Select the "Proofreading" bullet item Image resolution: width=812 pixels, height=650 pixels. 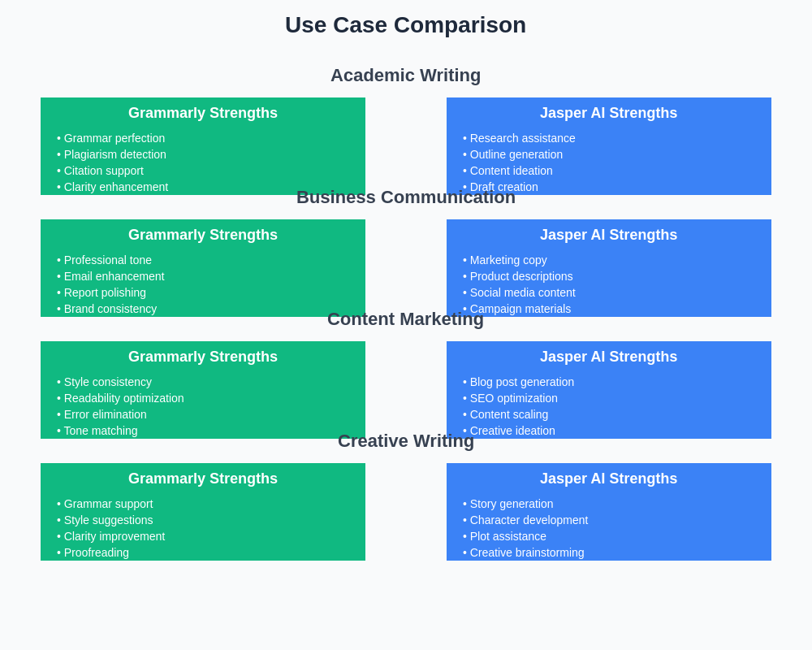tap(96, 552)
